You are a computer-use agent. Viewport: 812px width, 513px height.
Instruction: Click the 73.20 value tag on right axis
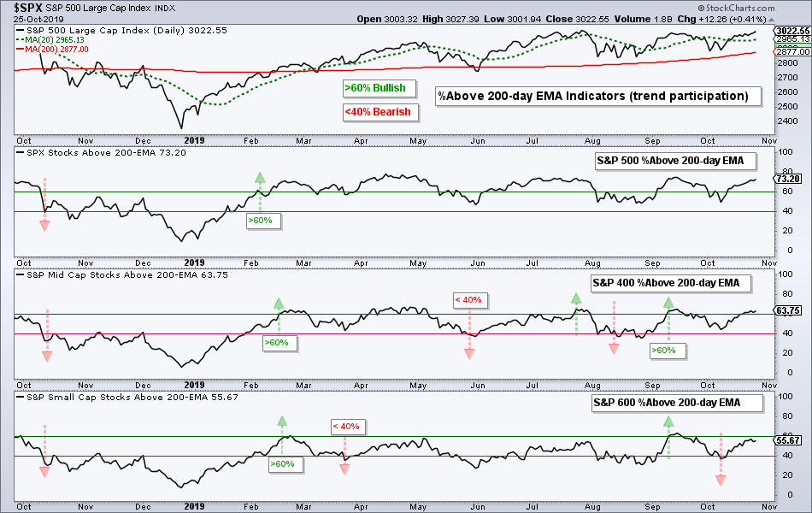(788, 179)
